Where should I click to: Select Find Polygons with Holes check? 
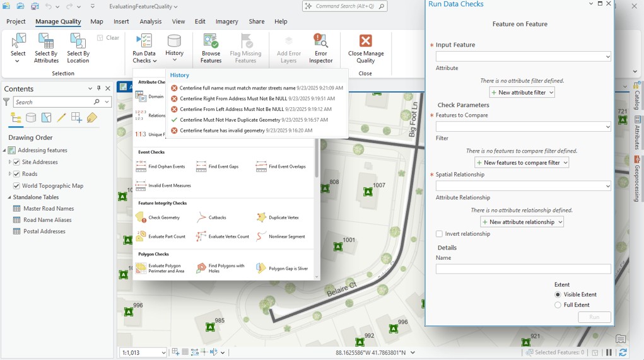click(x=221, y=269)
